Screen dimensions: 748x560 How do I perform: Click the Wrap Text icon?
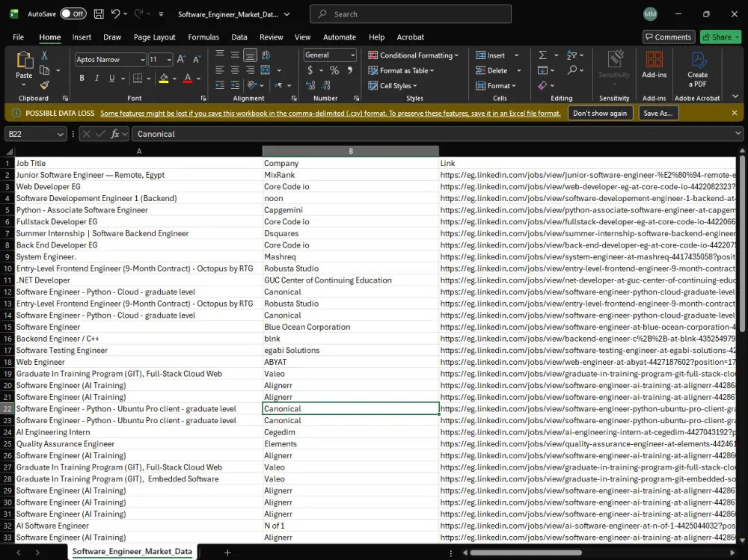266,55
